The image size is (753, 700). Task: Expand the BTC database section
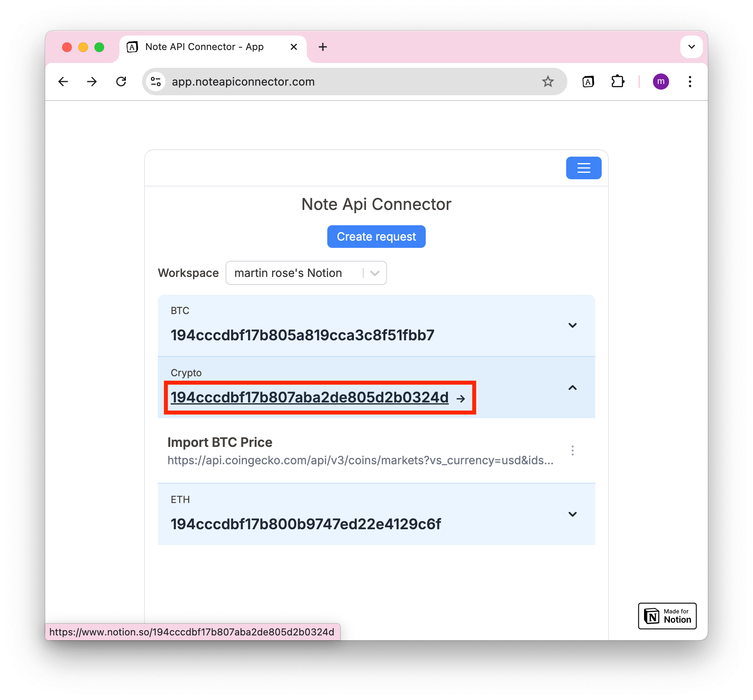pyautogui.click(x=572, y=325)
